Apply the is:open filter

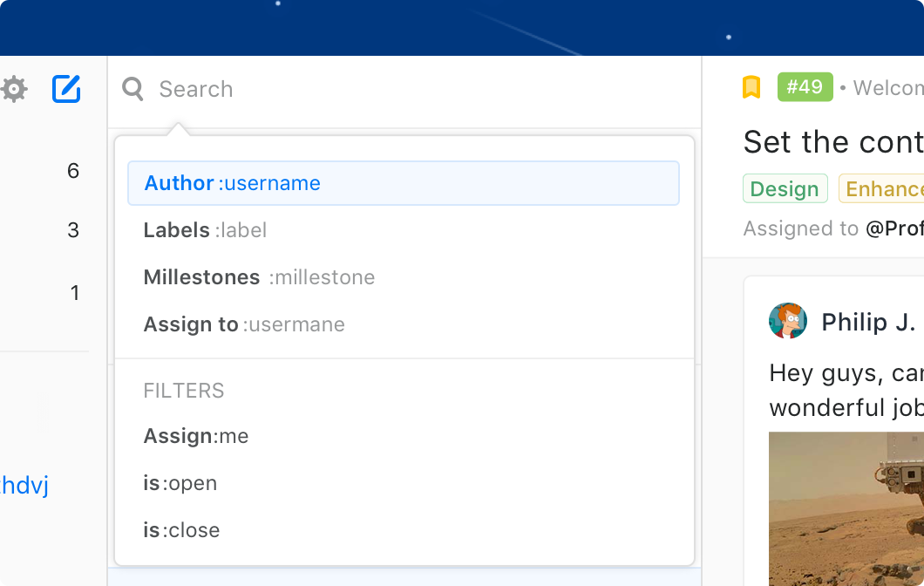click(404, 483)
